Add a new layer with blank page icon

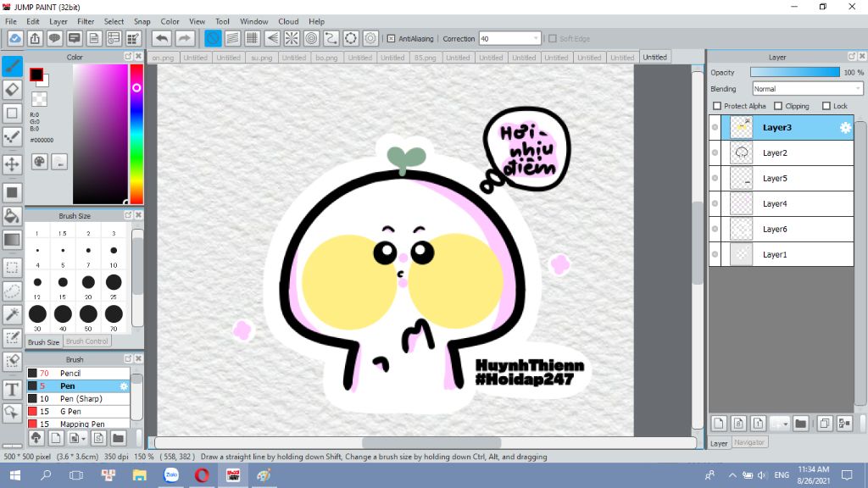pyautogui.click(x=719, y=424)
